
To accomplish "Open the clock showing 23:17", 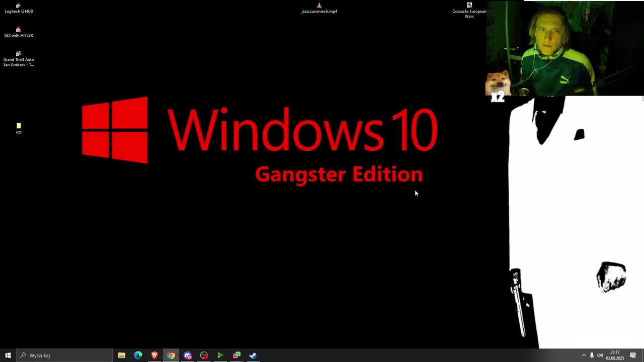I will pyautogui.click(x=615, y=355).
